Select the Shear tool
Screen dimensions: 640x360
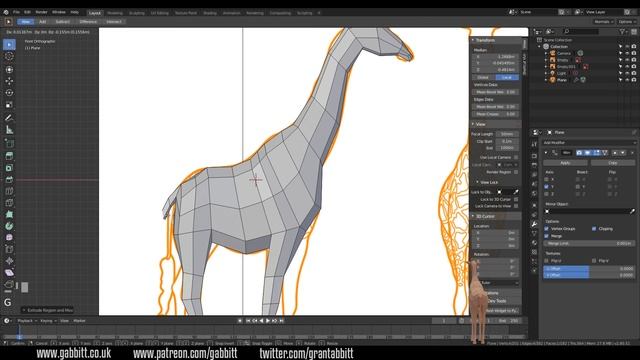point(9,273)
